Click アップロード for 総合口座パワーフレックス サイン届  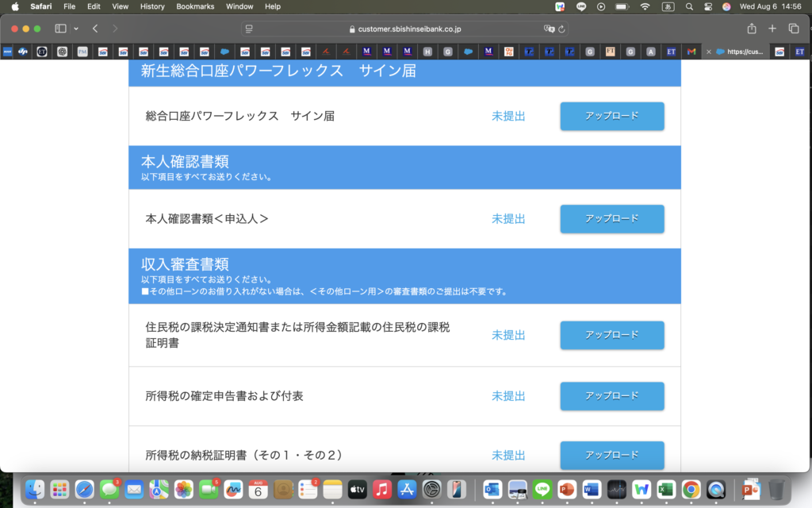[x=611, y=116]
